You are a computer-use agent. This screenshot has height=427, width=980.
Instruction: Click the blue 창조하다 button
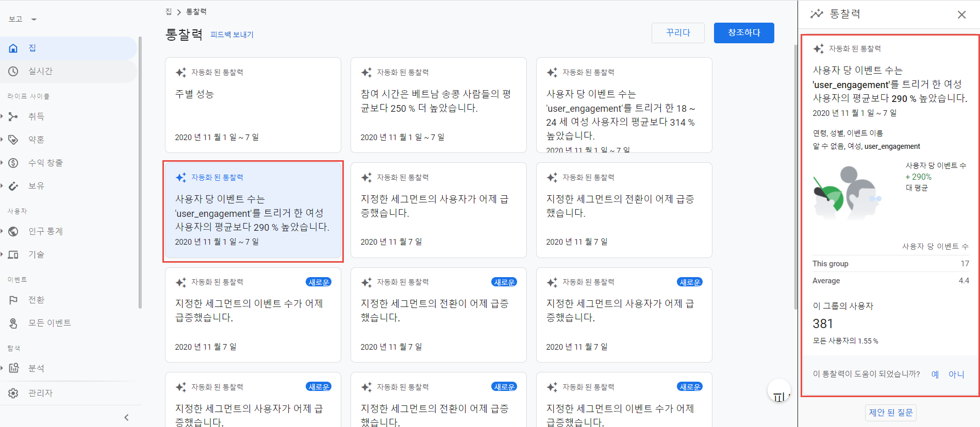coord(744,32)
